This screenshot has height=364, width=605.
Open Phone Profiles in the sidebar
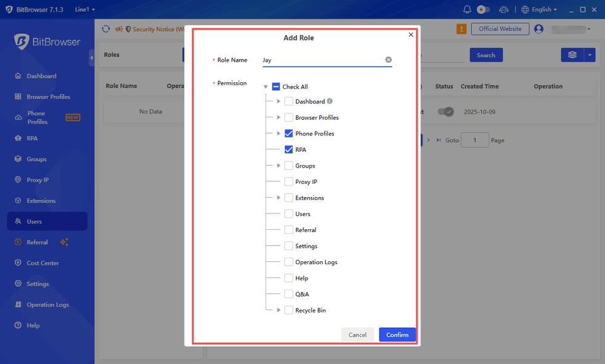37,118
